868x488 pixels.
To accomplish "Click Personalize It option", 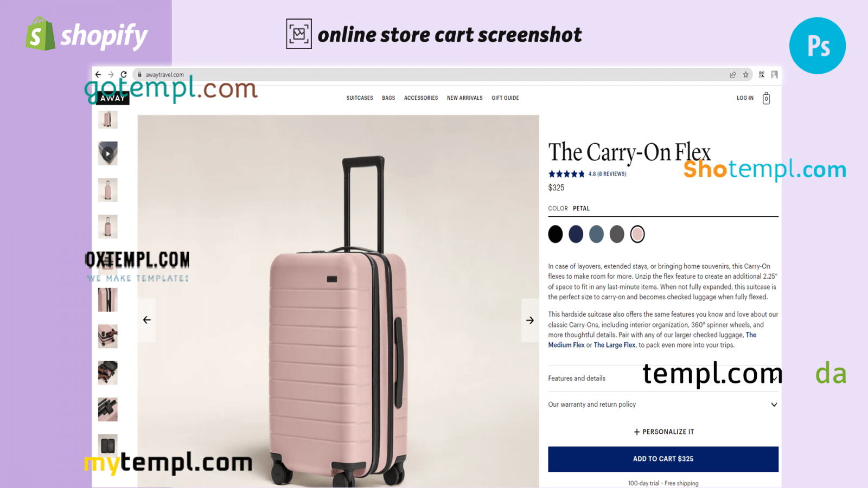I will tap(663, 432).
